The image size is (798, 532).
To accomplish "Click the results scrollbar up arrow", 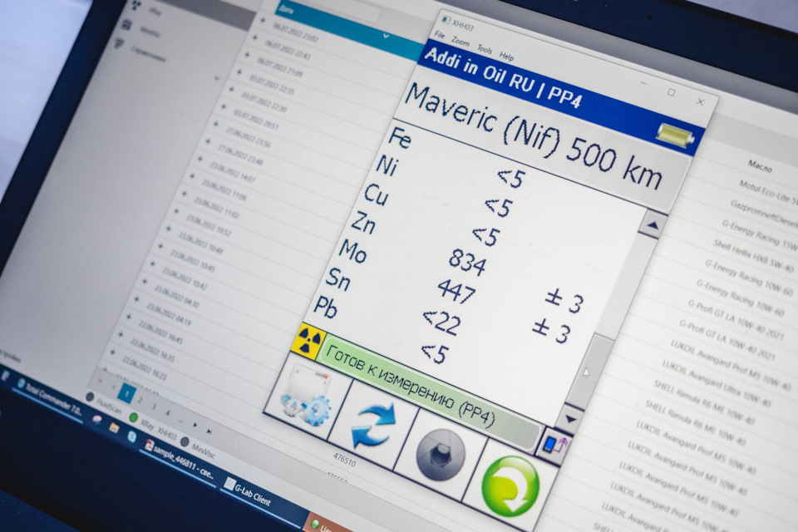I will [653, 224].
